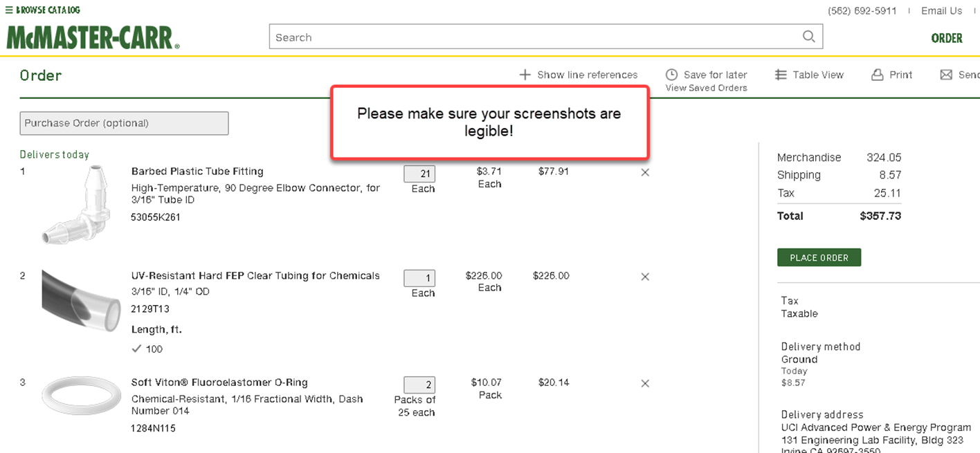Image resolution: width=980 pixels, height=453 pixels.
Task: Click the $77.91 line total
Action: coord(554,171)
